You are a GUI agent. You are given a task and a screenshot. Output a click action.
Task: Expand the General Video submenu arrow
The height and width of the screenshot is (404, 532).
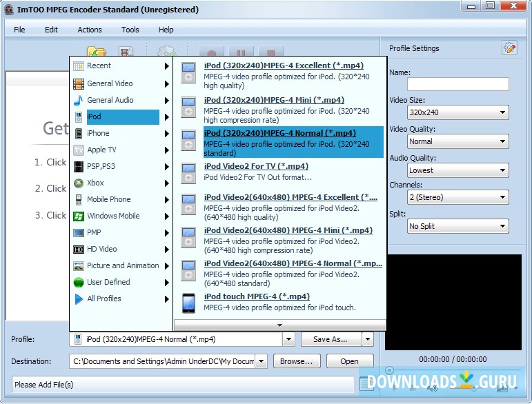166,83
